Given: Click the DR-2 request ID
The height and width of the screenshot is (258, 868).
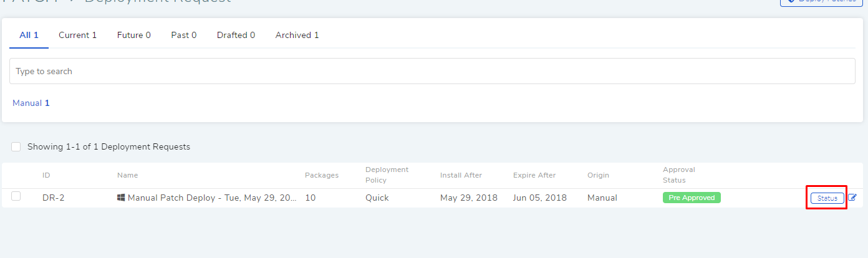Looking at the screenshot, I should click(x=54, y=198).
